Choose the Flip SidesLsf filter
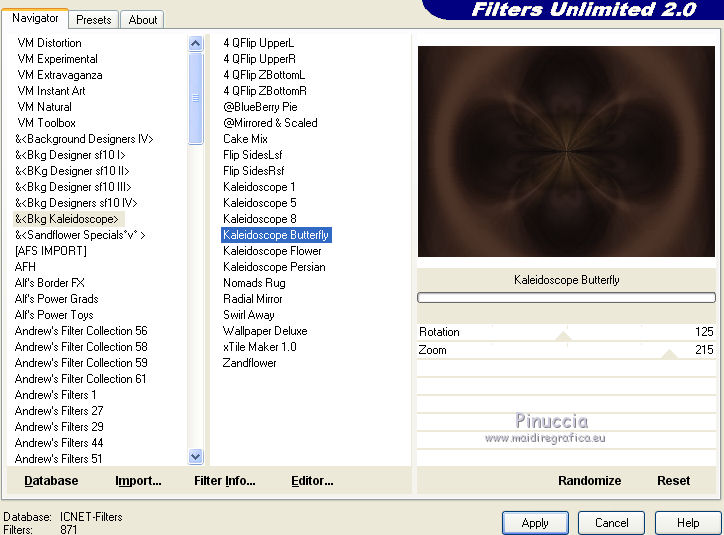Viewport: 724px width, 535px height. tap(253, 155)
